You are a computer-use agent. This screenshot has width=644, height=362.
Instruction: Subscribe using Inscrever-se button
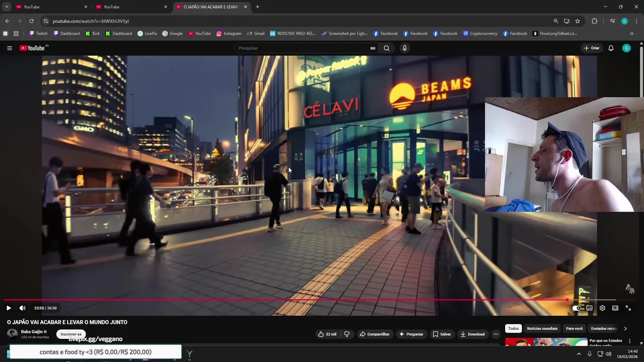[71, 334]
